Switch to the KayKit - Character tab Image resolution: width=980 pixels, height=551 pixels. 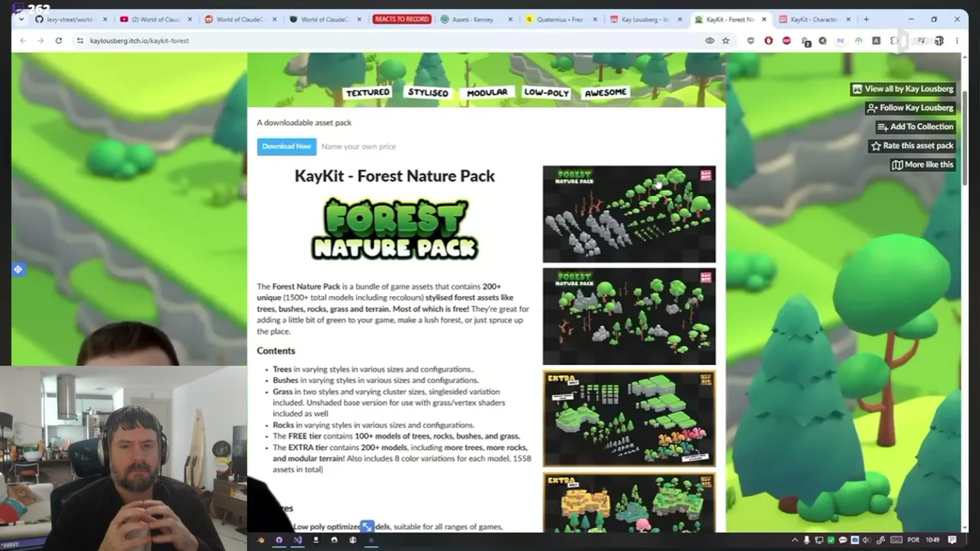[813, 19]
